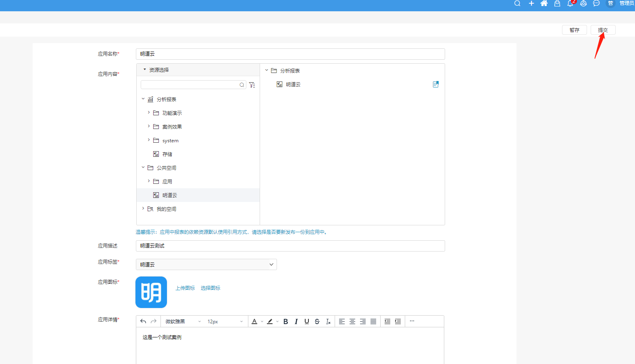This screenshot has height=364, width=635.
Task: Click the 提交 submit button
Action: [x=602, y=30]
